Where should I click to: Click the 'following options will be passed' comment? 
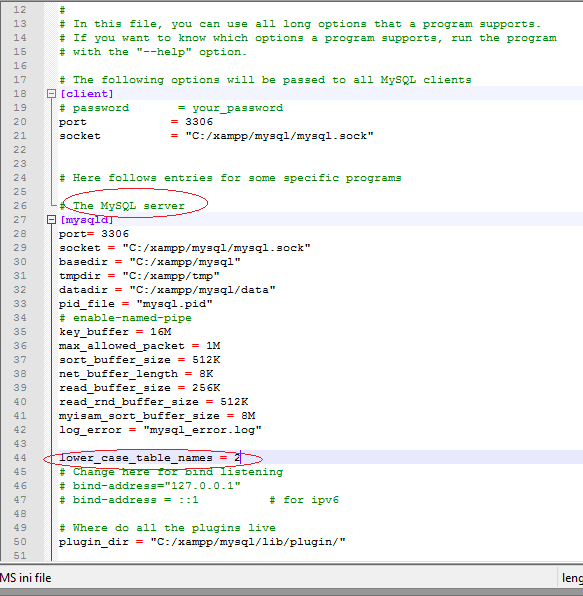[x=265, y=79]
